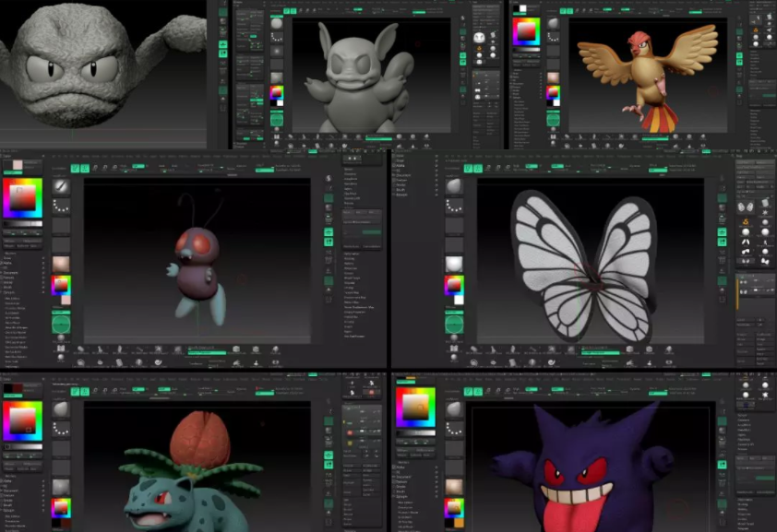Click the green Gizmo circle in Butterfree body window
This screenshot has height=532, width=777.
(x=61, y=325)
